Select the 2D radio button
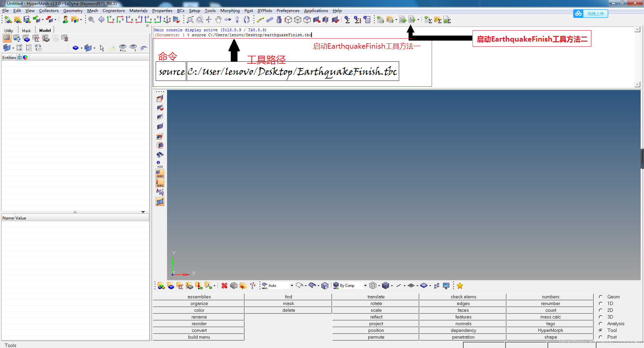This screenshot has width=644, height=348. tap(600, 310)
